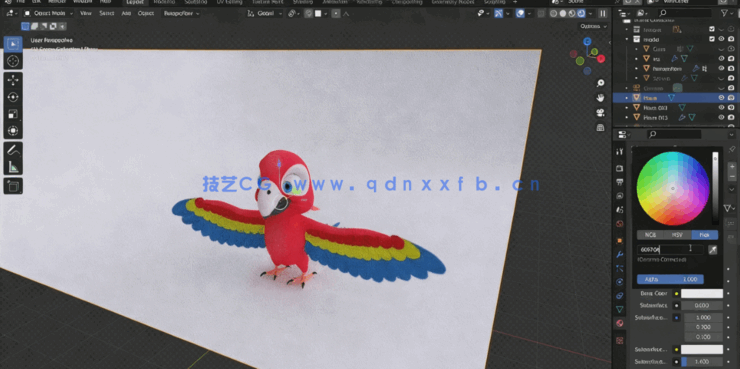The height and width of the screenshot is (369, 740).
Task: Select the Add Cube tool
Action: point(13,186)
